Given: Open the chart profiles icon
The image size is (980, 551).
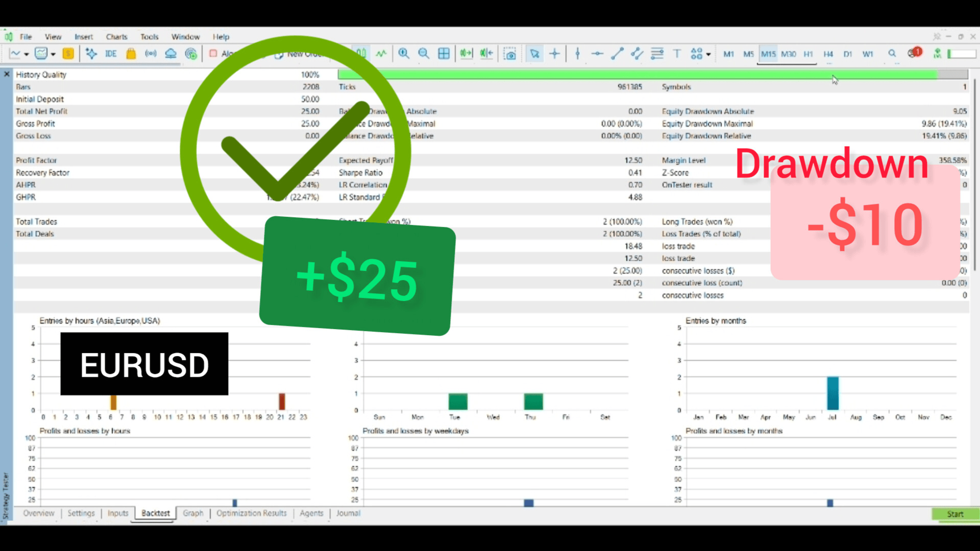Looking at the screenshot, I should point(41,54).
